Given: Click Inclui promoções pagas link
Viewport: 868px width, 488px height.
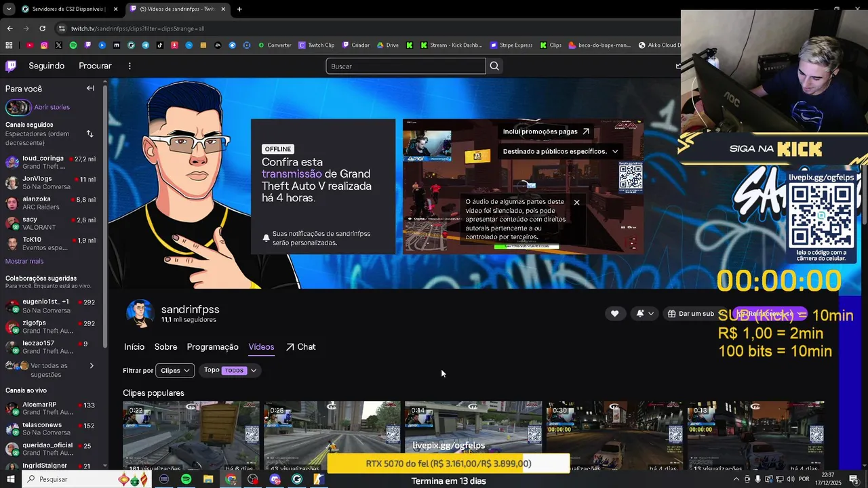Looking at the screenshot, I should tap(546, 131).
